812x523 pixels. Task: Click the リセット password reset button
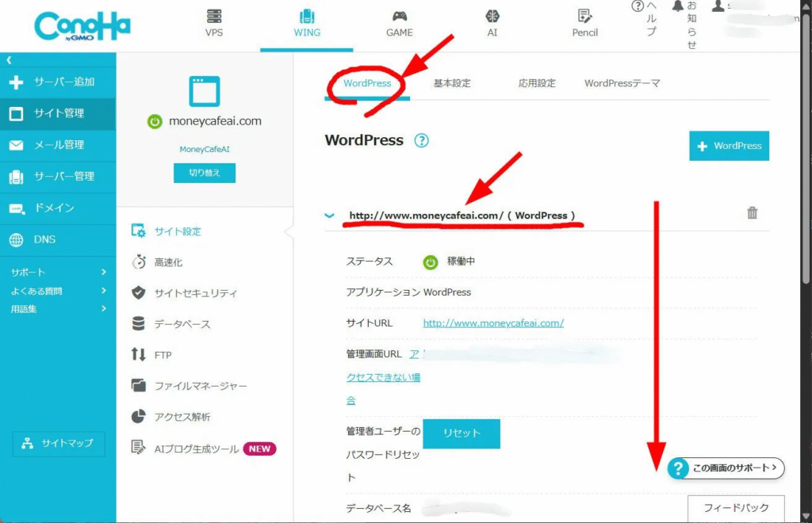point(462,433)
